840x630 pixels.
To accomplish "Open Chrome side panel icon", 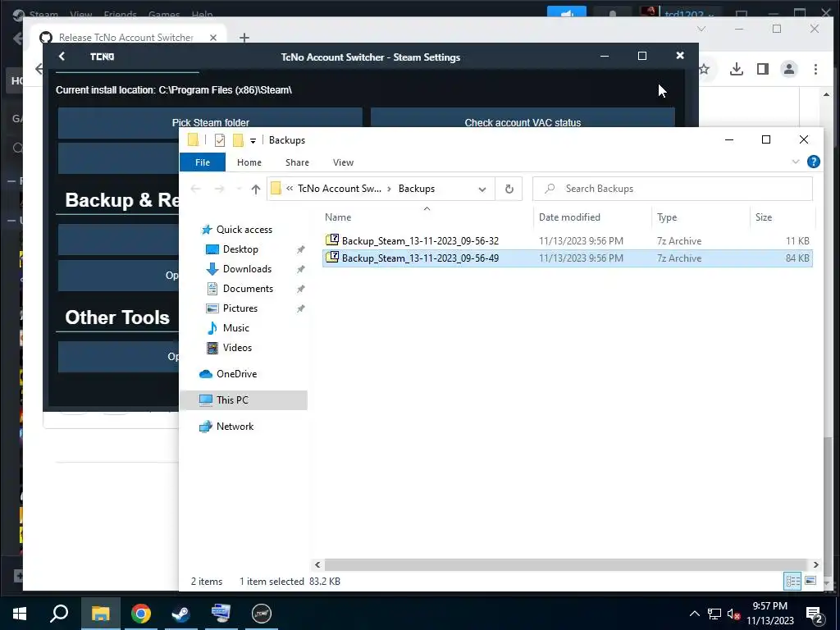I will pos(763,69).
